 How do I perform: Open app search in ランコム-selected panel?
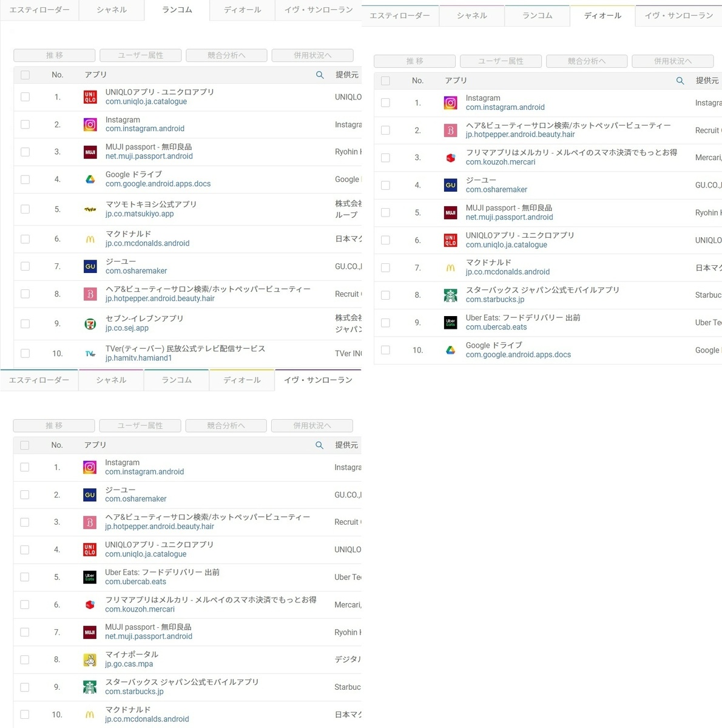320,75
